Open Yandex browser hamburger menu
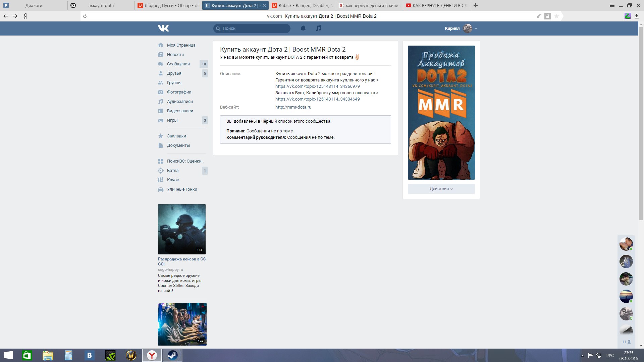The height and width of the screenshot is (362, 644). (x=612, y=5)
